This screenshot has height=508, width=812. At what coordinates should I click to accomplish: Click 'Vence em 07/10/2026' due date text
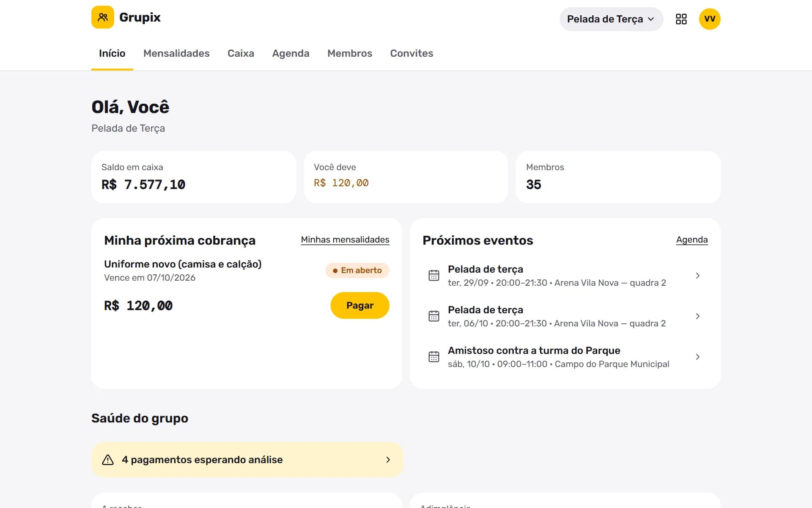150,278
